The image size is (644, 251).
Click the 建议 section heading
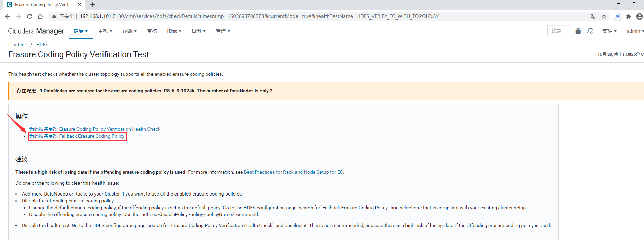[22, 159]
